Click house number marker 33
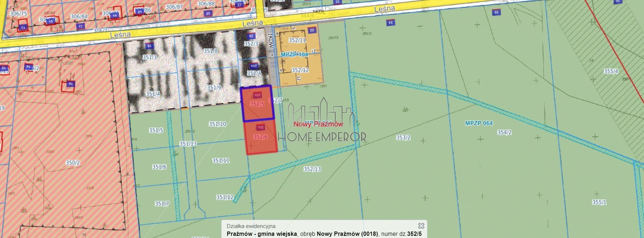Image resolution: width=644 pixels, height=238 pixels. (337, 2)
